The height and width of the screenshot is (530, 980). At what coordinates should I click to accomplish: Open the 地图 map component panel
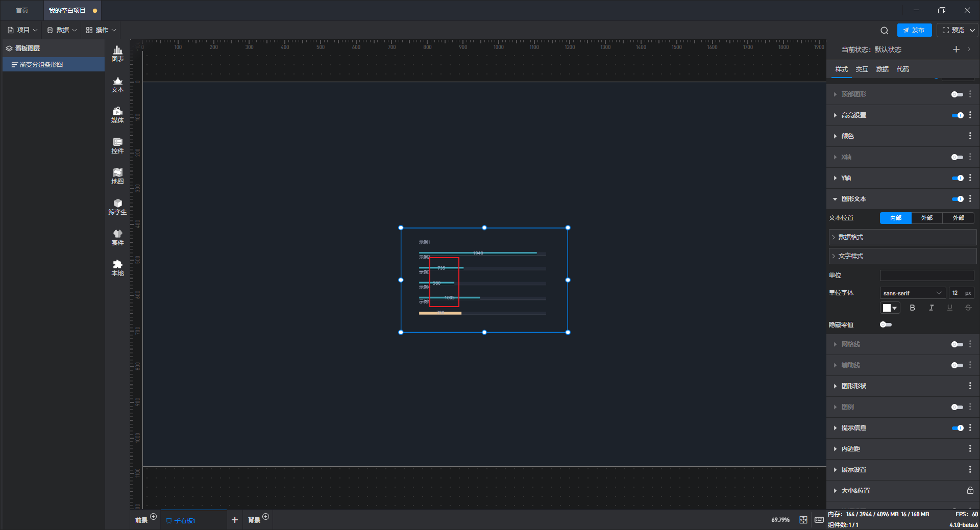[x=117, y=176]
